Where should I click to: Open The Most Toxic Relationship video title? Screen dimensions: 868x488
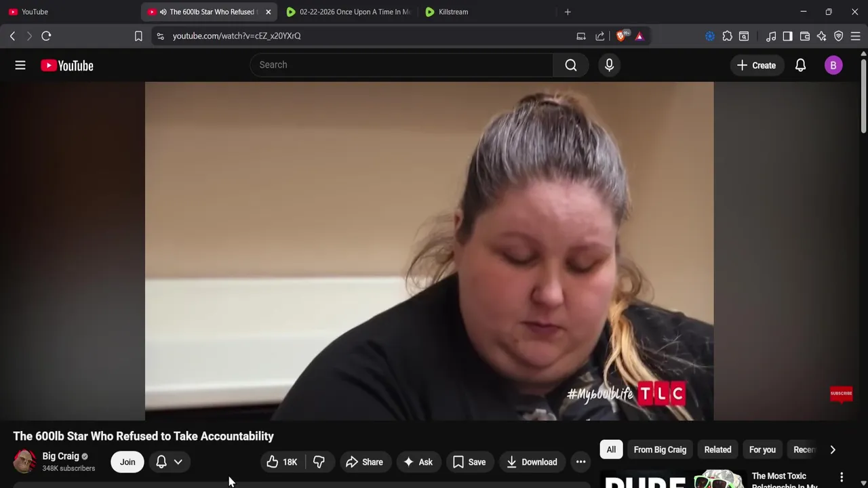coord(787,480)
